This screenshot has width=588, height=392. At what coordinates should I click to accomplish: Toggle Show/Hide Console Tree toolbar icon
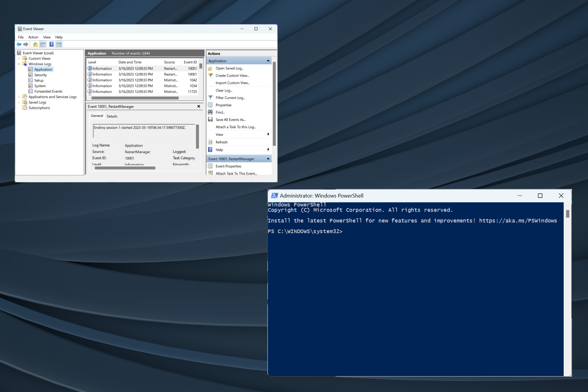click(43, 44)
